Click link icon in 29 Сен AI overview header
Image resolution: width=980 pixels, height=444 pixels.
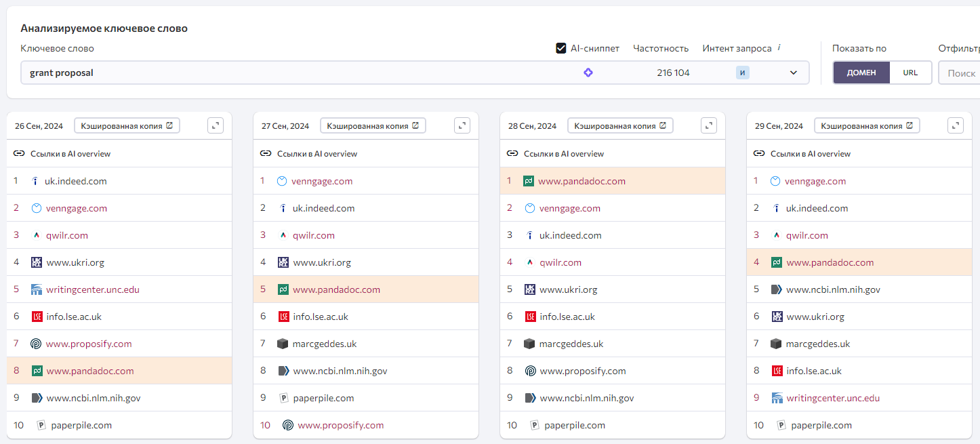[x=759, y=154]
